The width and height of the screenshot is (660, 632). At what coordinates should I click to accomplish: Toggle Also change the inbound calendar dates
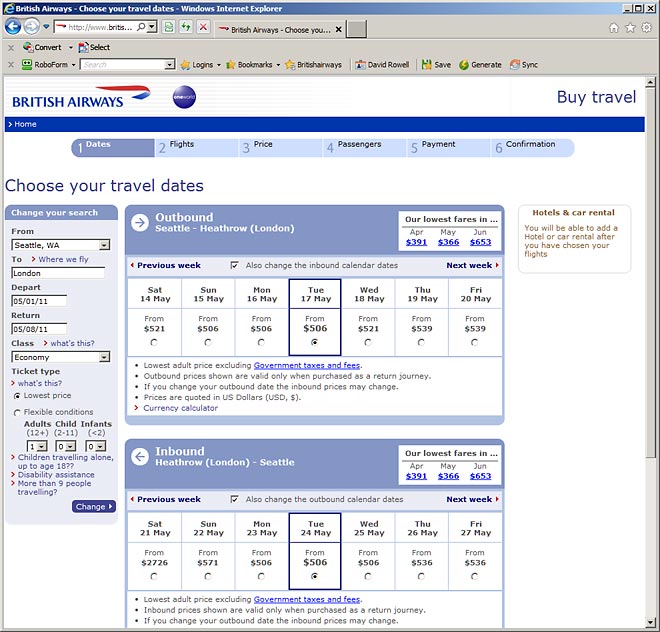(x=234, y=265)
